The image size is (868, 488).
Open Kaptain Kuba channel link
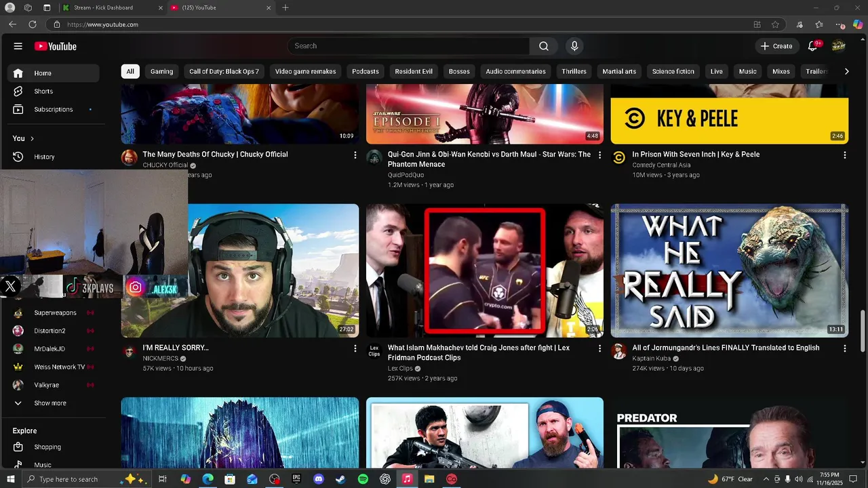[651, 359]
